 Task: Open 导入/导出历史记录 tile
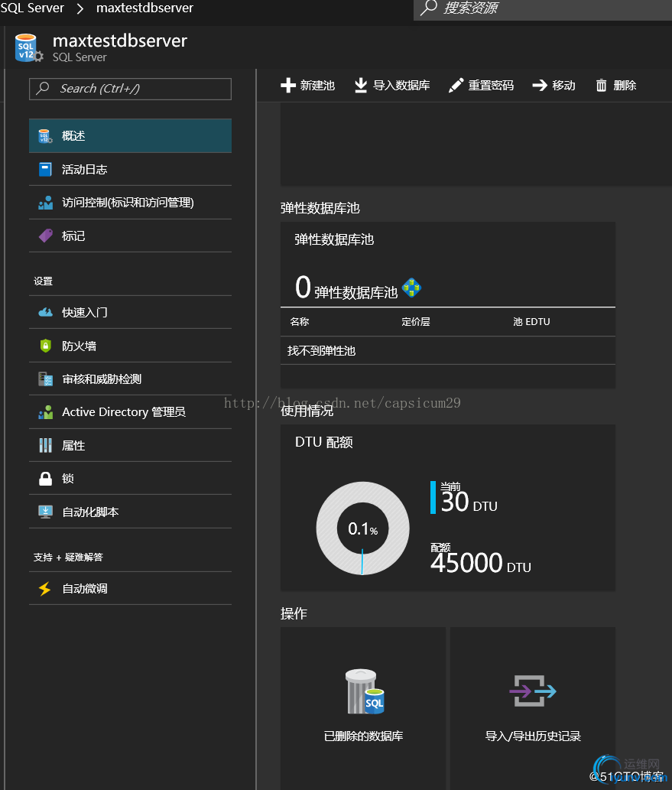pos(533,708)
